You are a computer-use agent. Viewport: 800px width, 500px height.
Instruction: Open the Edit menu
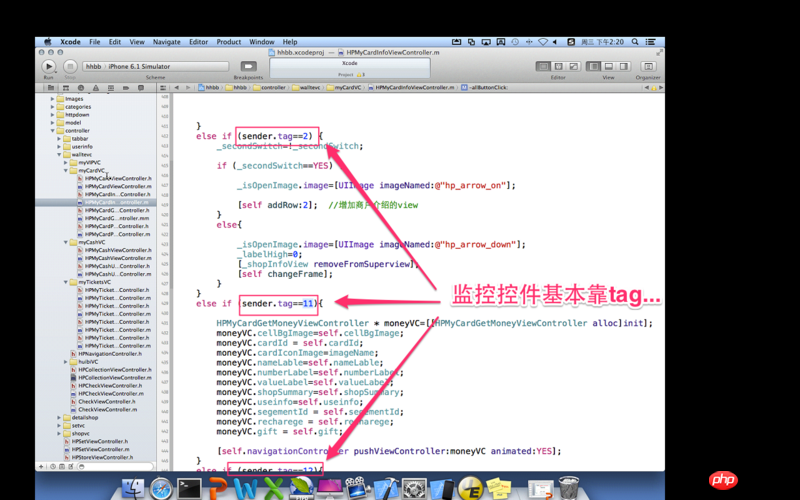(115, 42)
